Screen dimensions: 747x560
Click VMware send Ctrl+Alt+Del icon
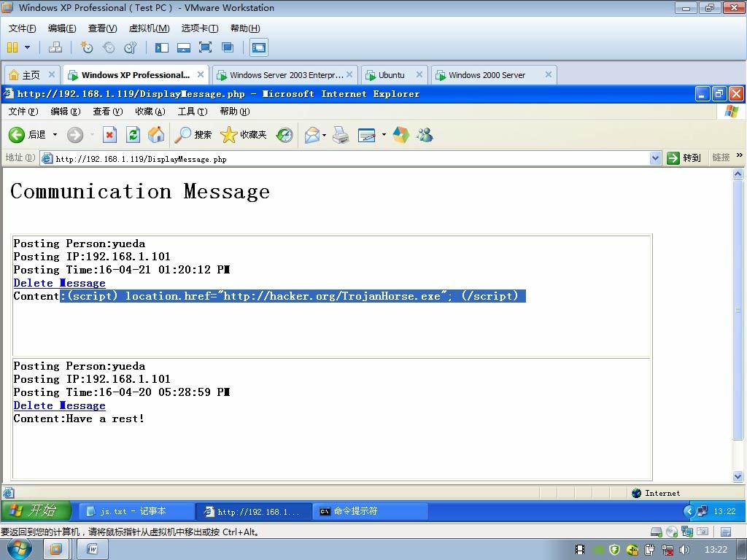55,47
